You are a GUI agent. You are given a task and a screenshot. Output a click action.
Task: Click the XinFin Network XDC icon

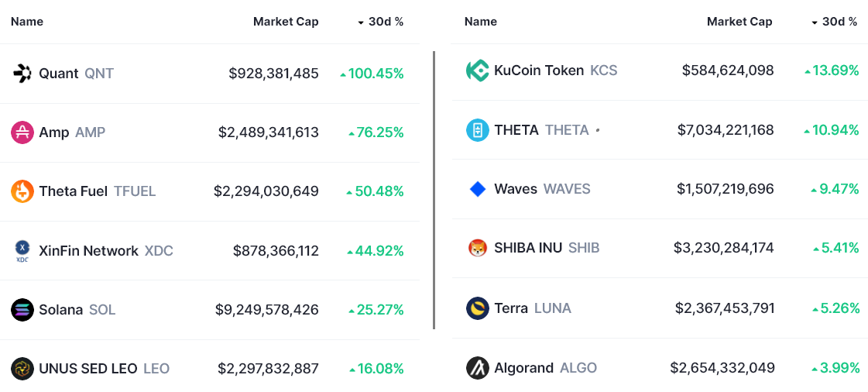22,251
